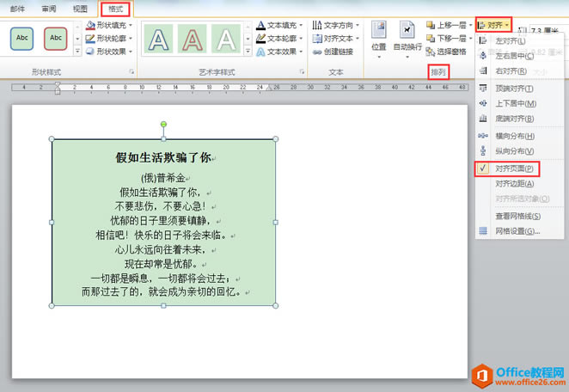This screenshot has width=569, height=392.
Task: Click 下移一层 send backward button
Action: click(x=450, y=38)
